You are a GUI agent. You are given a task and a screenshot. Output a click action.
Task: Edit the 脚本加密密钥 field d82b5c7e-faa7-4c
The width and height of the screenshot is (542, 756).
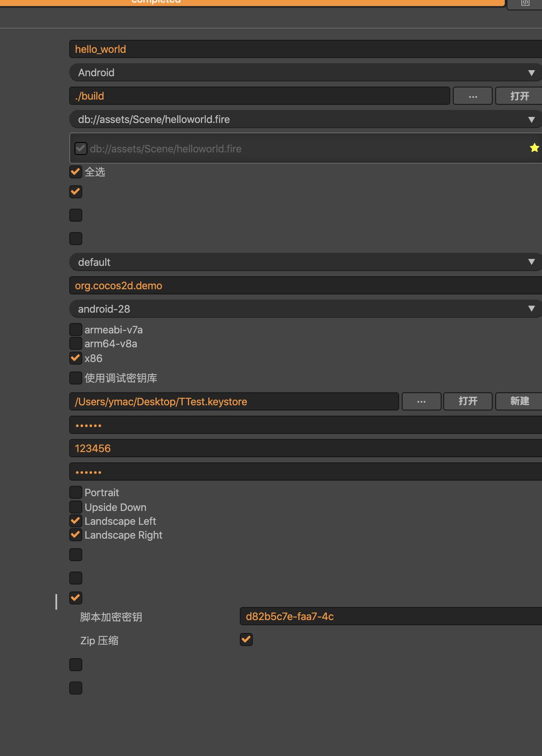391,616
